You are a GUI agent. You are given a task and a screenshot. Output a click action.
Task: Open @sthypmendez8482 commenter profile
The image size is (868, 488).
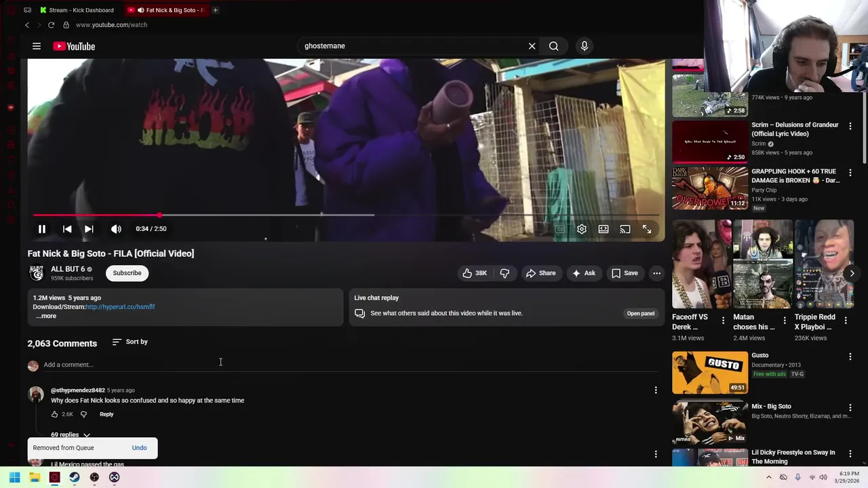tap(78, 390)
